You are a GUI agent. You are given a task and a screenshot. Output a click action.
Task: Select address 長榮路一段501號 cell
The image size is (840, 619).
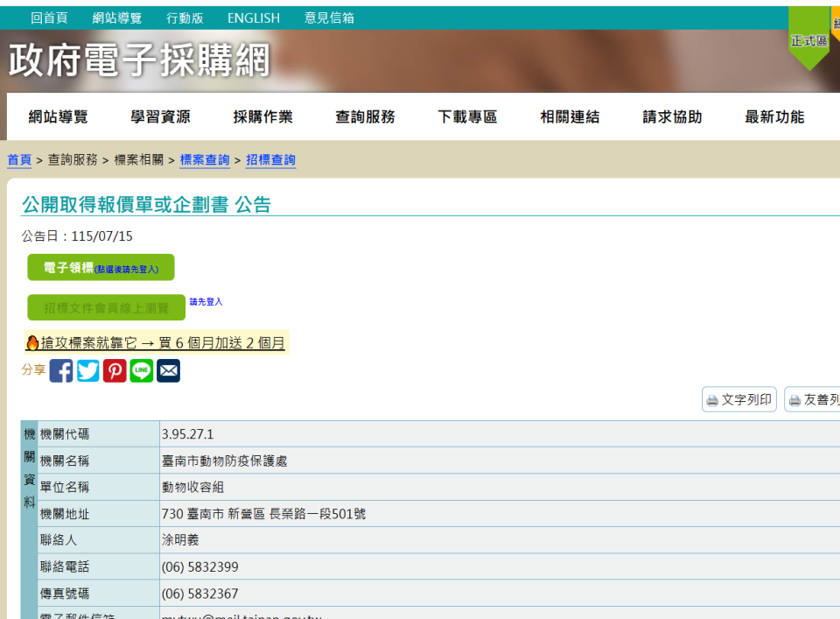point(500,514)
